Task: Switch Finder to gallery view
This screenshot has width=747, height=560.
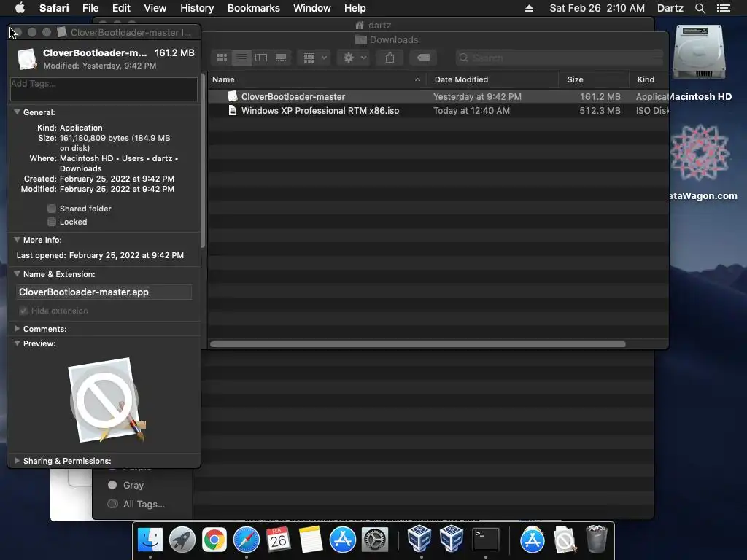Action: [x=281, y=58]
